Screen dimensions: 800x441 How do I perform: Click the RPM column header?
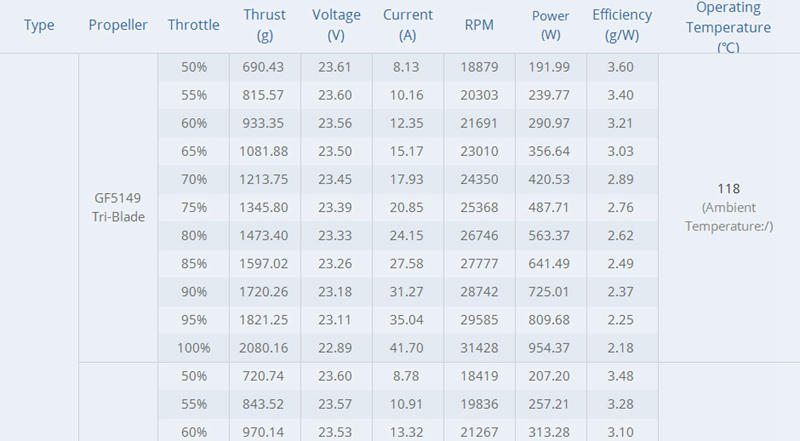[479, 25]
